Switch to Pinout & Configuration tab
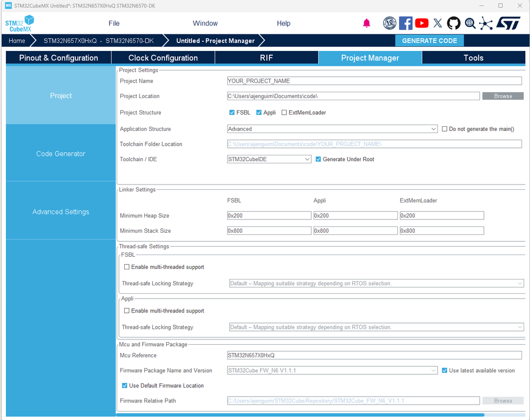Viewport: 530px width, 420px height. [x=58, y=58]
